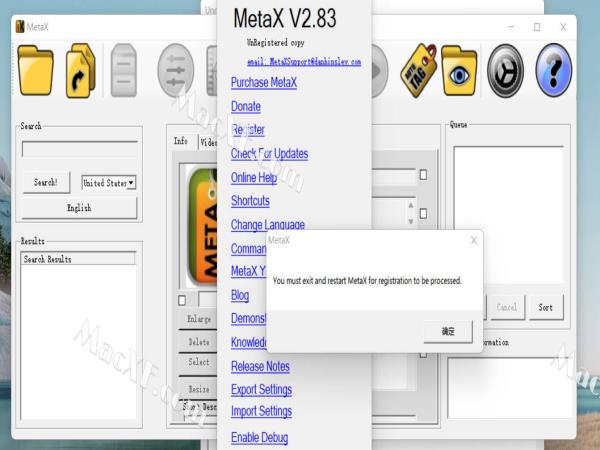Email MetaX support address link
600x450 pixels.
click(304, 62)
